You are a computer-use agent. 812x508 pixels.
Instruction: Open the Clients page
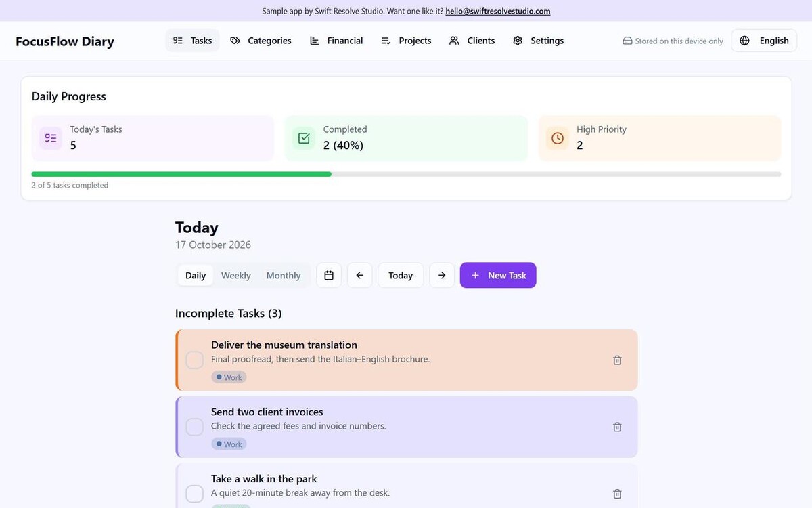pyautogui.click(x=472, y=41)
